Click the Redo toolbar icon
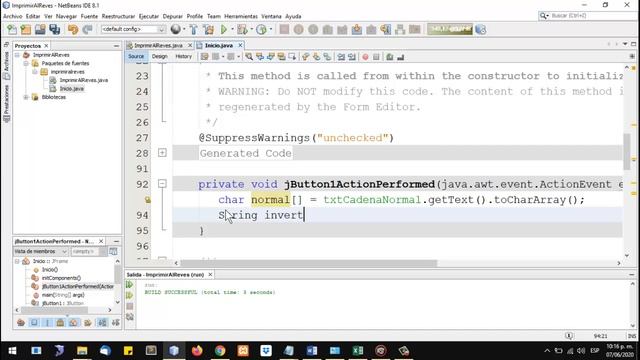Viewport: 640px width, 360px height. click(87, 29)
